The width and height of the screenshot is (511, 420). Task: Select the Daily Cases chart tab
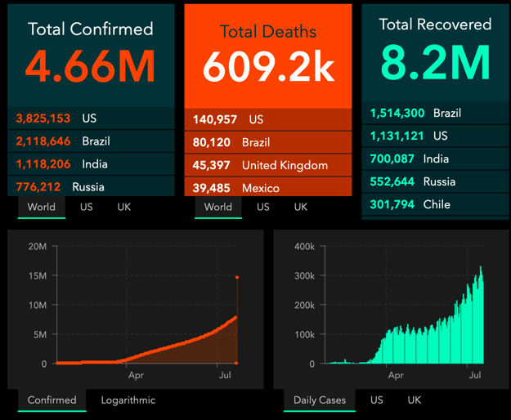[320, 400]
